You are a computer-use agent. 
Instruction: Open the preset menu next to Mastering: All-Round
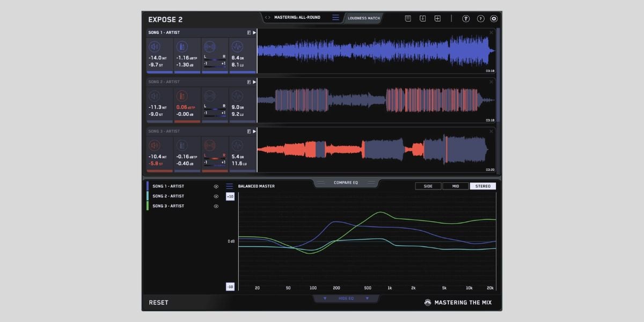point(335,18)
